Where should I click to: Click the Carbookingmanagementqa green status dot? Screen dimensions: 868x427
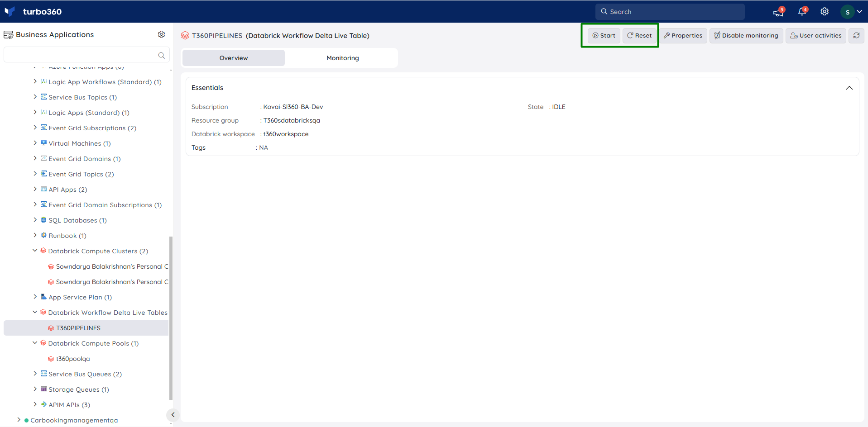[x=26, y=420]
